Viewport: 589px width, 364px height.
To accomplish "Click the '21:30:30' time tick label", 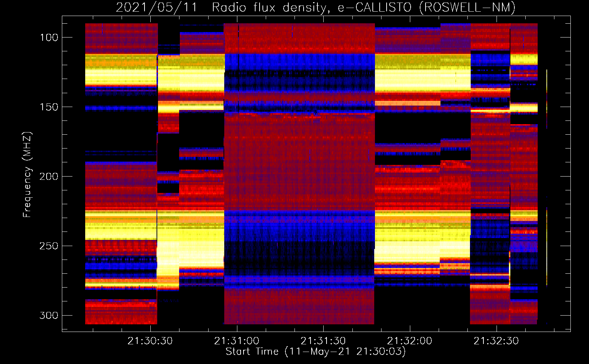I will 150,341.
